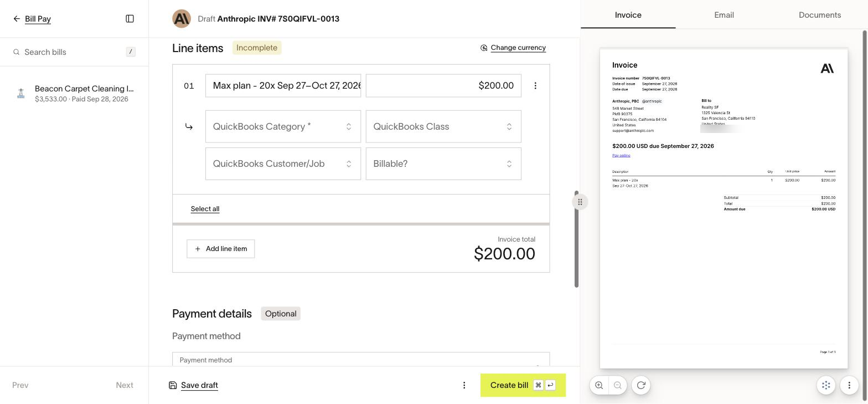Open the Billable? dropdown
This screenshot has width=868, height=404.
point(443,163)
